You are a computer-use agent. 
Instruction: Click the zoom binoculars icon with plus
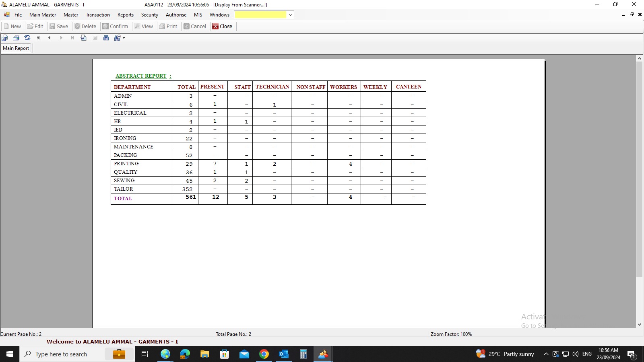pyautogui.click(x=117, y=38)
